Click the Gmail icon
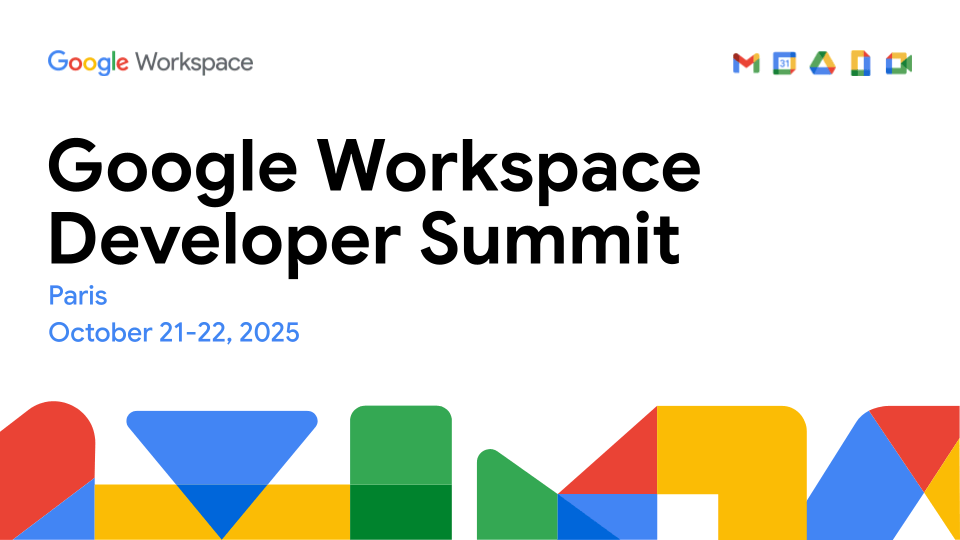960x540 pixels. click(746, 64)
